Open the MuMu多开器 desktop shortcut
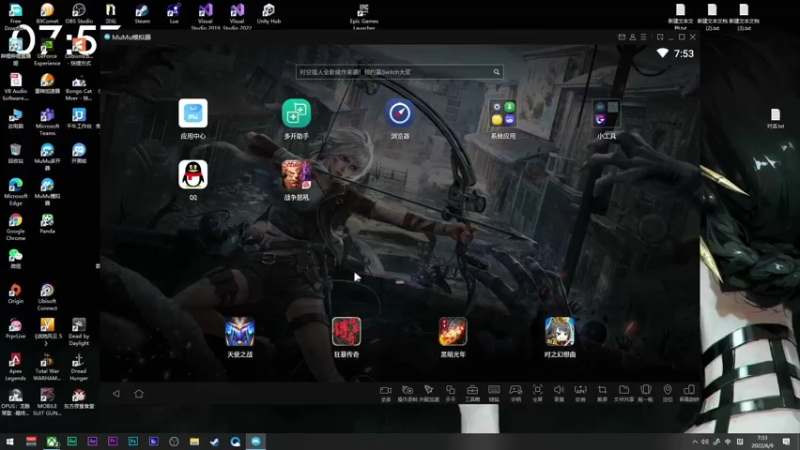The width and height of the screenshot is (800, 450). (x=47, y=156)
